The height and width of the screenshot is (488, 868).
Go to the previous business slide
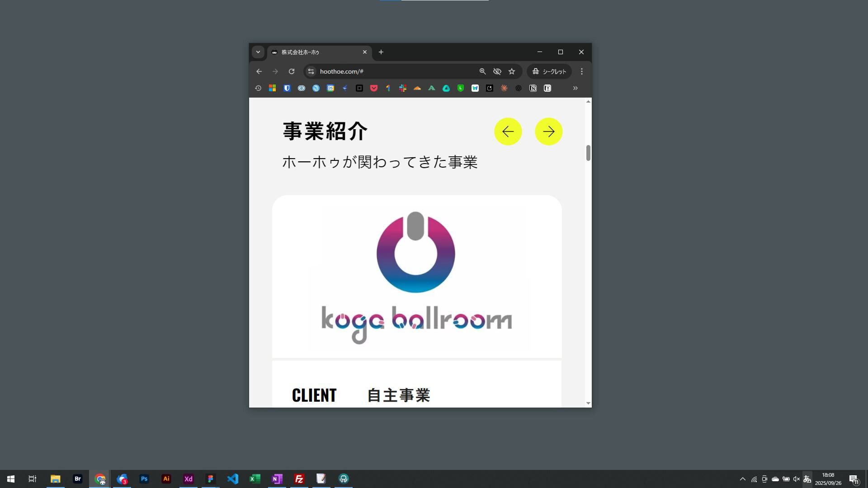(x=508, y=131)
